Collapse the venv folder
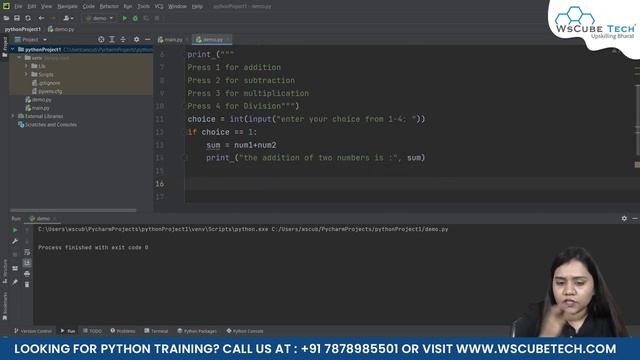The width and height of the screenshot is (640, 360). click(20, 58)
